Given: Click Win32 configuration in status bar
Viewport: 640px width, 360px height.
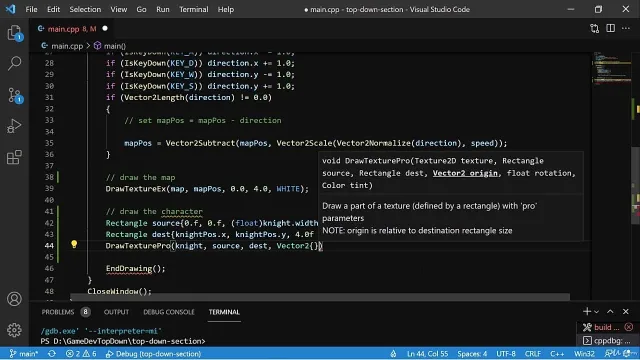Looking at the screenshot, I should click(x=584, y=353).
